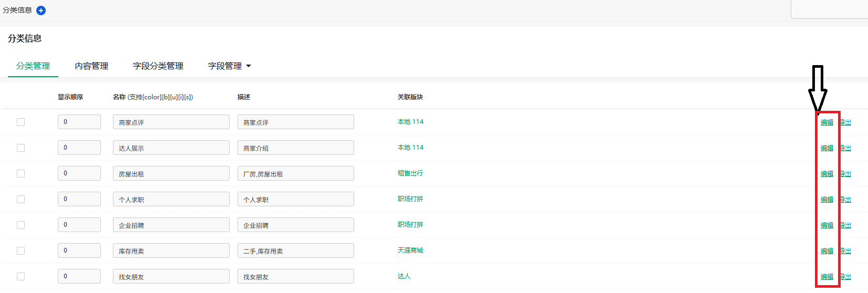This screenshot has width=868, height=293.
Task: Export the 库存甩卖 category via 导出
Action: click(845, 251)
